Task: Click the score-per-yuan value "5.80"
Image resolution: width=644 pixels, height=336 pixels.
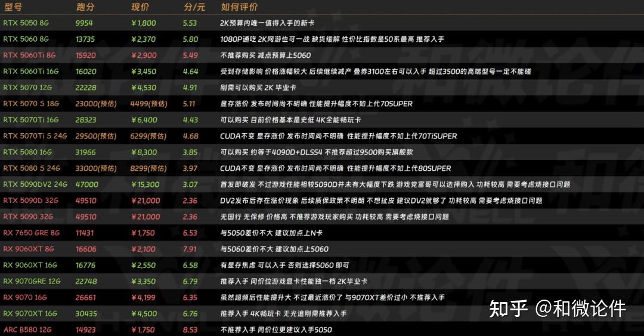Action: (x=191, y=39)
